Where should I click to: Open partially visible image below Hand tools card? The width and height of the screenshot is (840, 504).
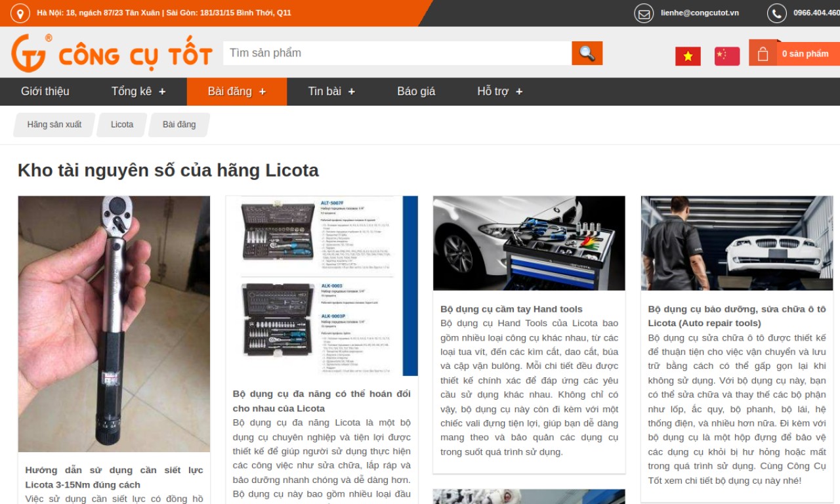529,496
